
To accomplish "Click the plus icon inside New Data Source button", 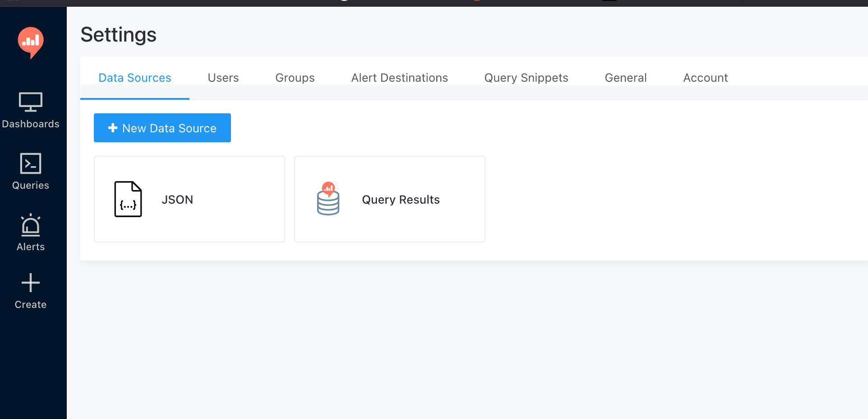I will tap(113, 128).
